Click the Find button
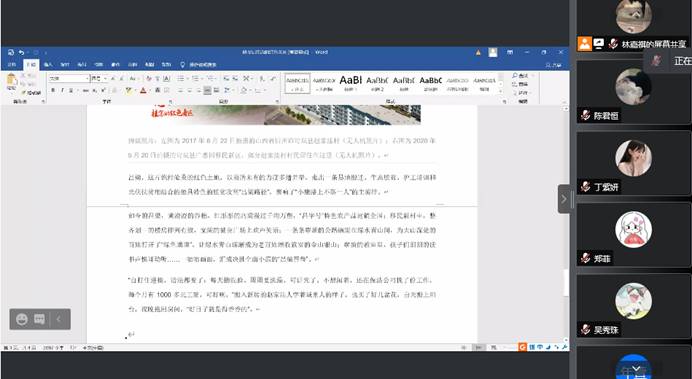Image resolution: width=692 pixels, height=379 pixels. coord(521,76)
